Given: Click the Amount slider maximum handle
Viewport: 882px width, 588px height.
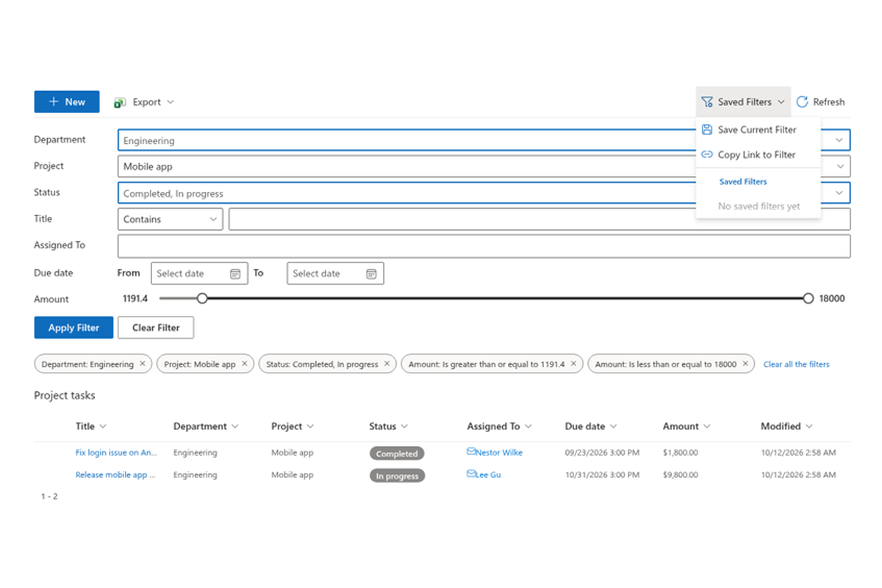Looking at the screenshot, I should point(808,298).
